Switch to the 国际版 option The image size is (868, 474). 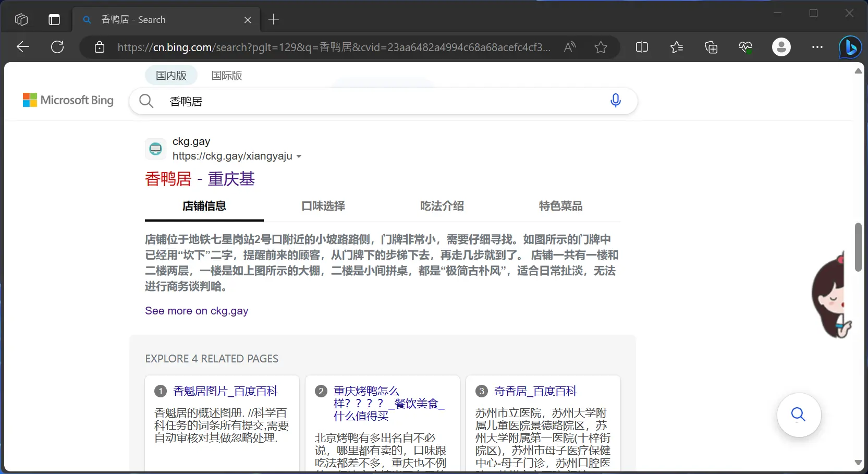(226, 75)
